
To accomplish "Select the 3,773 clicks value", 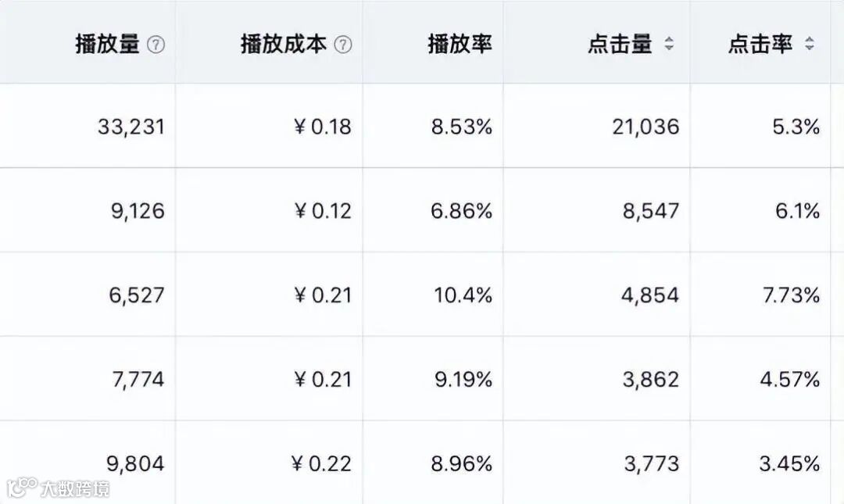I will (651, 464).
